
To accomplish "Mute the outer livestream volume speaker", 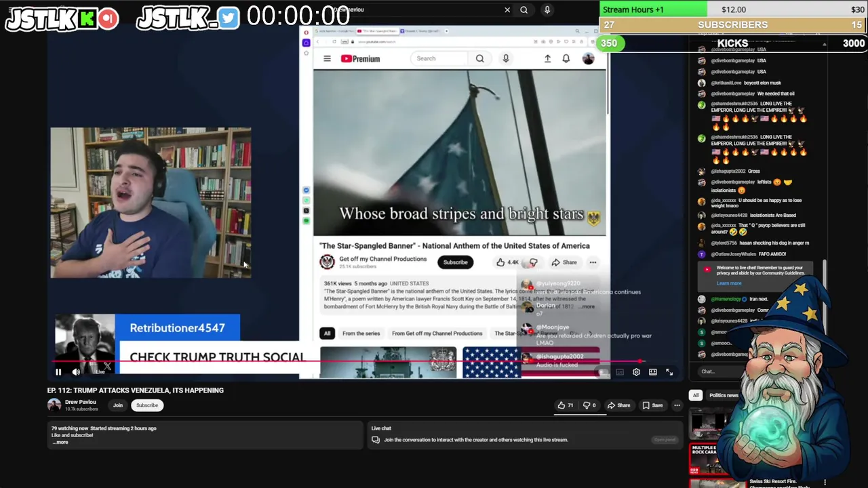I will [x=76, y=371].
